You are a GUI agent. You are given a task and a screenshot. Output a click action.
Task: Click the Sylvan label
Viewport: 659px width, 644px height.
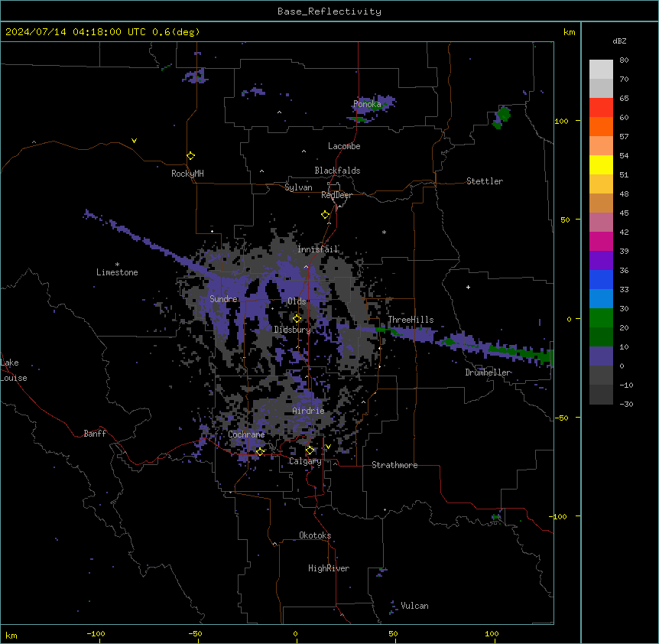298,187
